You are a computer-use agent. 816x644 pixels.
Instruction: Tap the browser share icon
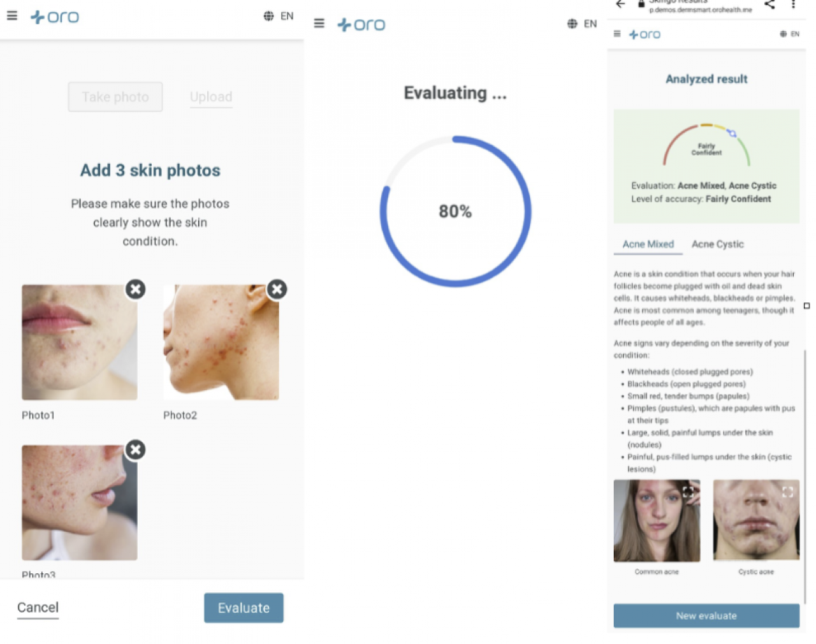(769, 4)
